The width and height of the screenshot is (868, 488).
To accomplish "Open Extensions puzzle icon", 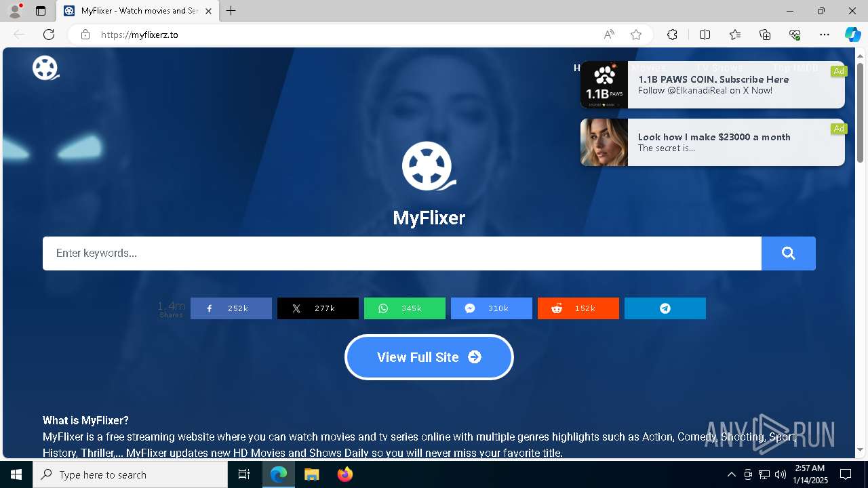I will [x=672, y=35].
